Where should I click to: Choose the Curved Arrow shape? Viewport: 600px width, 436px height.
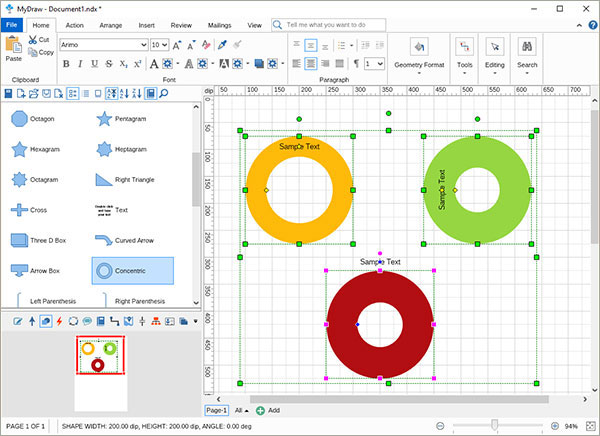coord(104,240)
